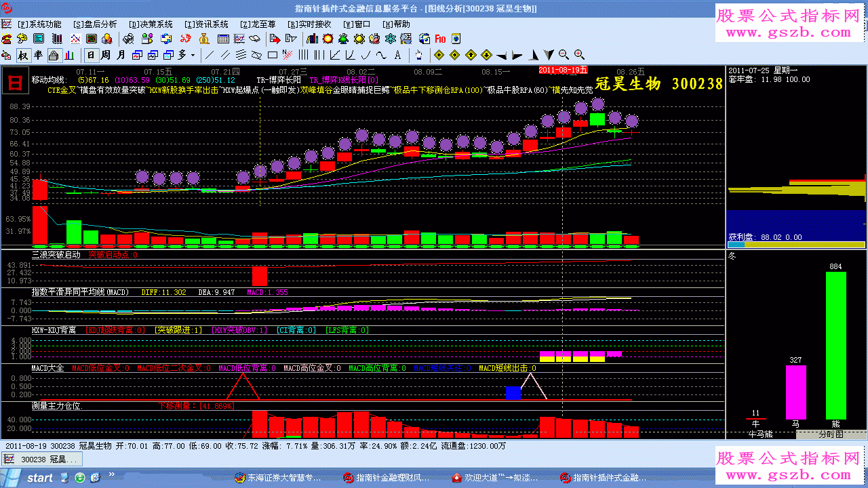Viewport: 868px width, 488px height.
Task: Open the 窗口 menu
Action: [357, 24]
